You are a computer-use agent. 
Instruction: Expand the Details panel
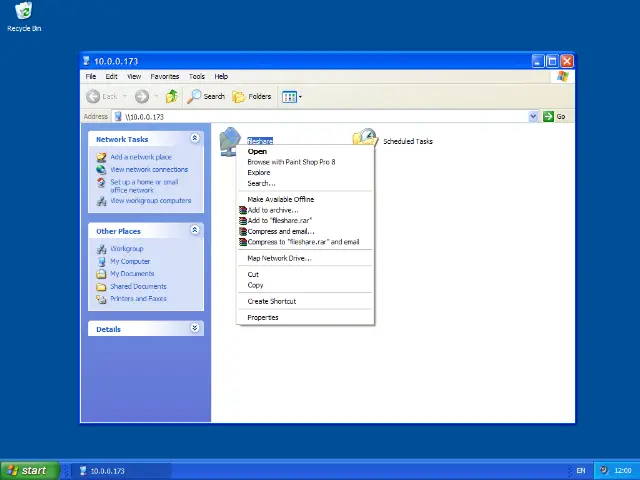click(x=195, y=328)
